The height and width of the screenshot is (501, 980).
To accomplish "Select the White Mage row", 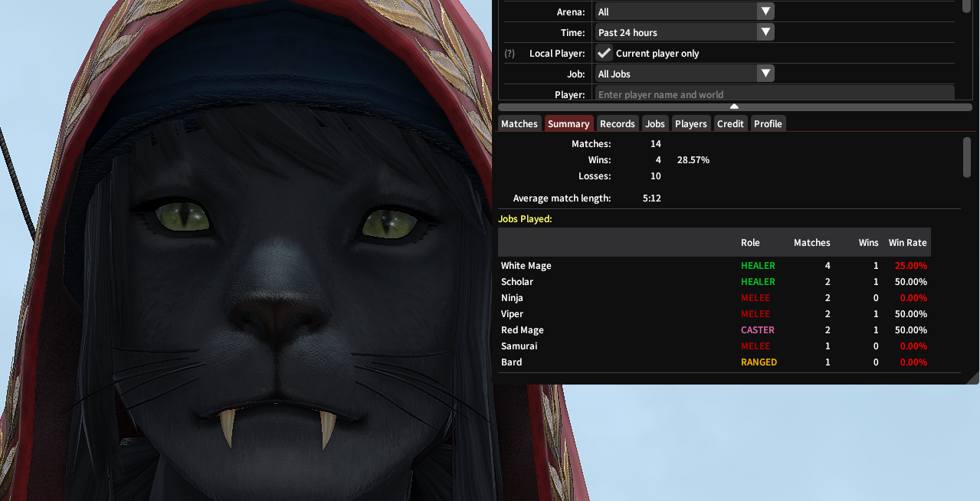I will 714,265.
